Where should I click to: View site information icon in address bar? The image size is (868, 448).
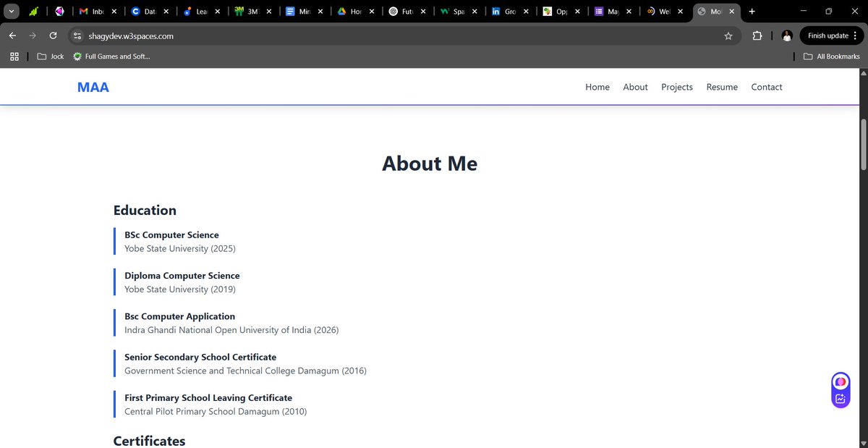click(x=78, y=35)
